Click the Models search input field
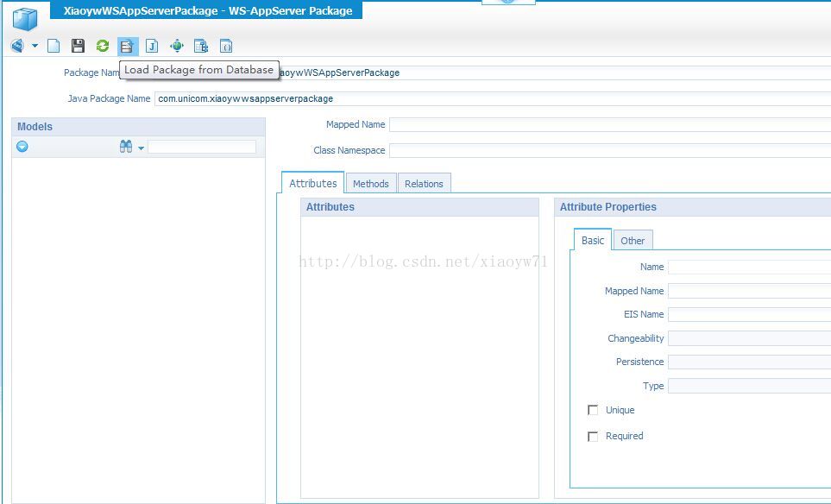Screen dimensions: 831x504 point(202,147)
